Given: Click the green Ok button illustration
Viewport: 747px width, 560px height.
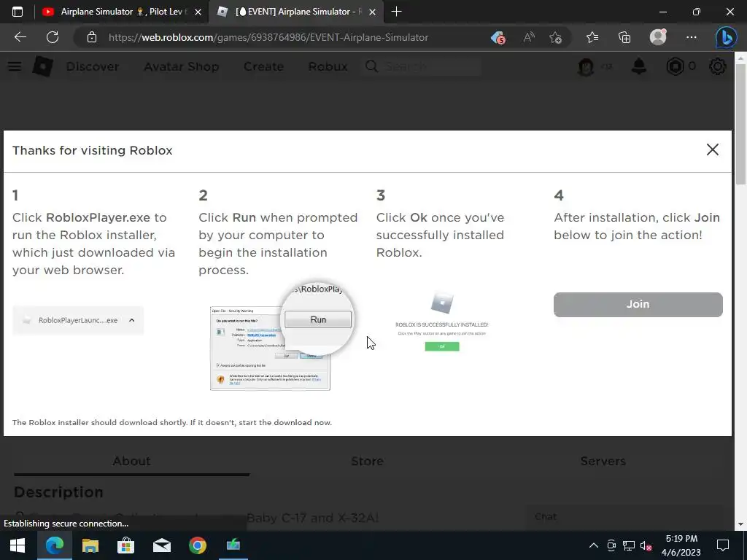Looking at the screenshot, I should tap(442, 346).
